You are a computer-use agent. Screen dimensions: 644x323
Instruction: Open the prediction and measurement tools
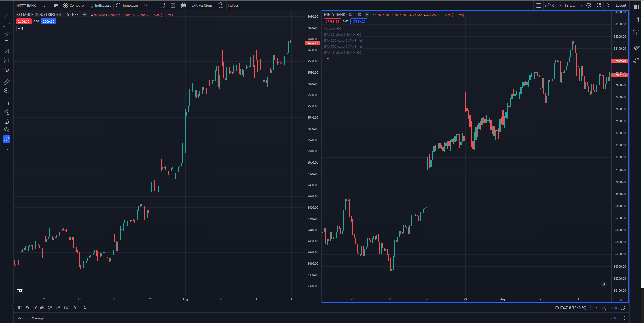tap(7, 61)
